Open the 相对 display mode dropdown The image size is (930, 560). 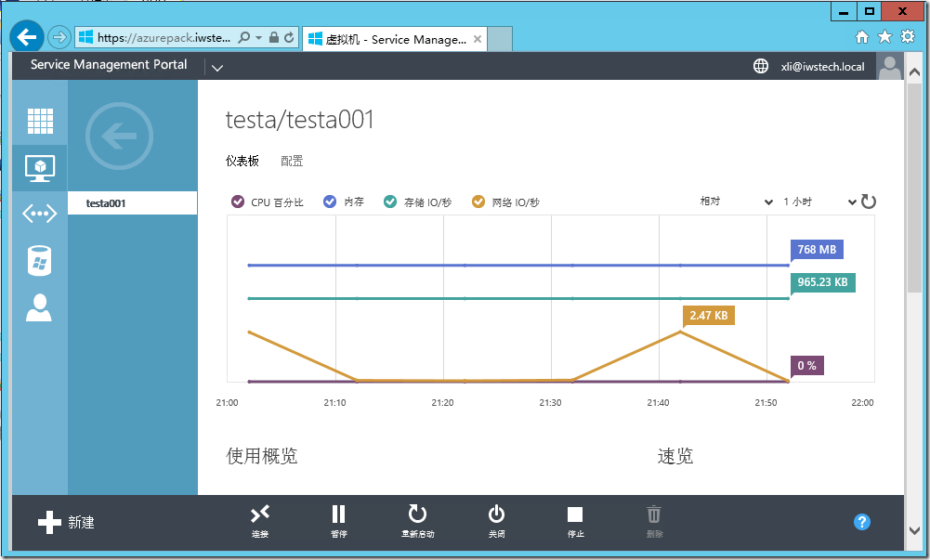coord(736,202)
